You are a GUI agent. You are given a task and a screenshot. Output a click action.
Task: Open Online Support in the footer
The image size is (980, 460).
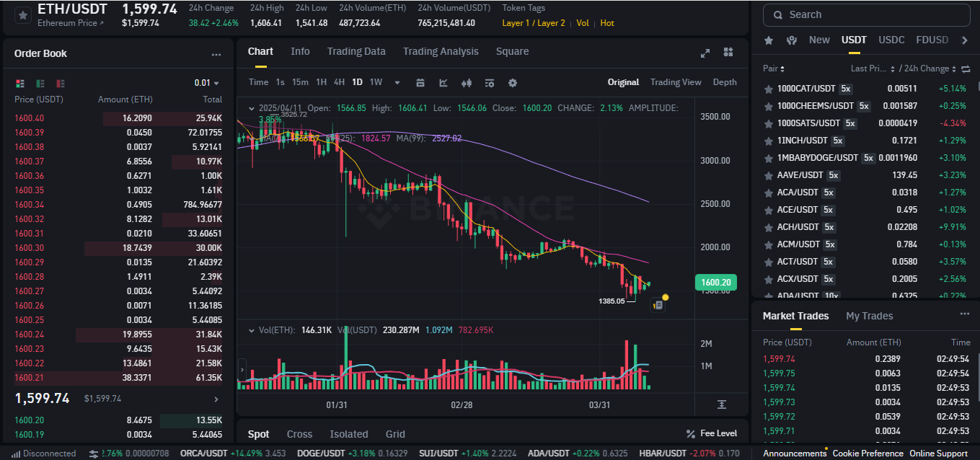938,454
